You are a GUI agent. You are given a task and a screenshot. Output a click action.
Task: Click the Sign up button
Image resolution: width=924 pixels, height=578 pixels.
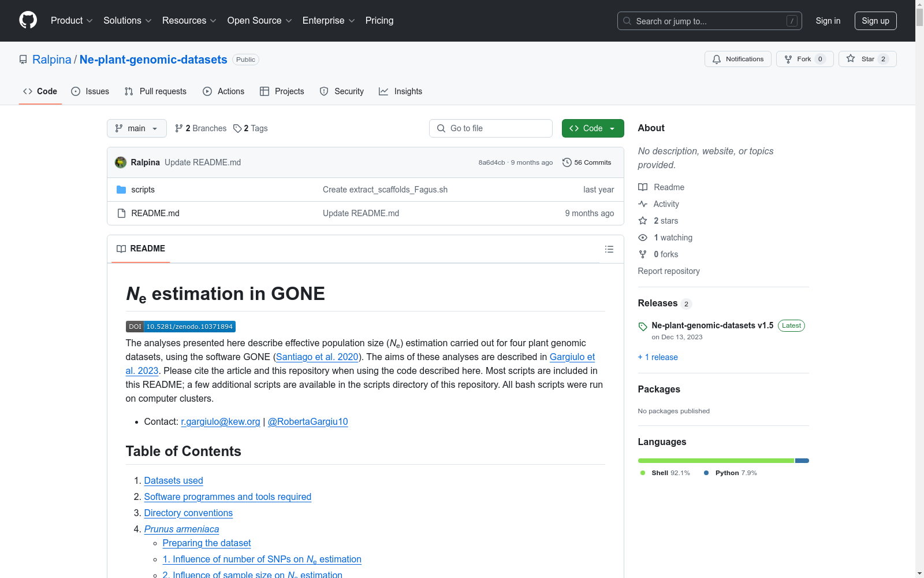875,21
